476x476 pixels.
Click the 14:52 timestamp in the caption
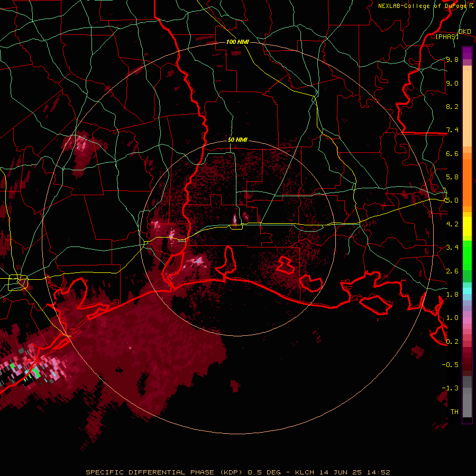[378, 472]
